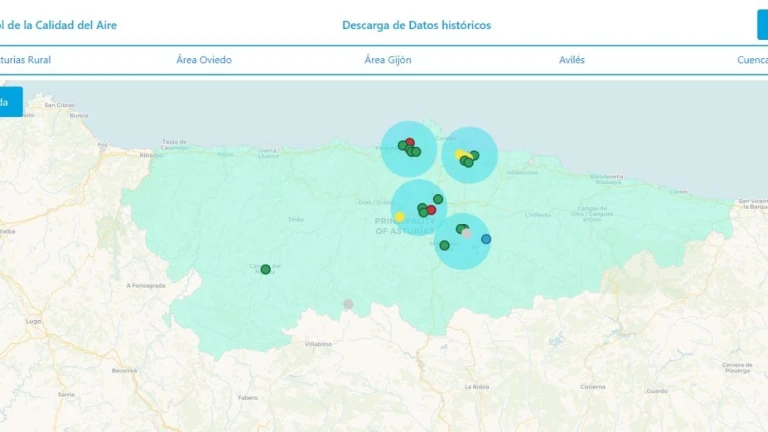768x432 pixels.
Task: Open Control de la Calidad del Aire link
Action: coord(58,25)
